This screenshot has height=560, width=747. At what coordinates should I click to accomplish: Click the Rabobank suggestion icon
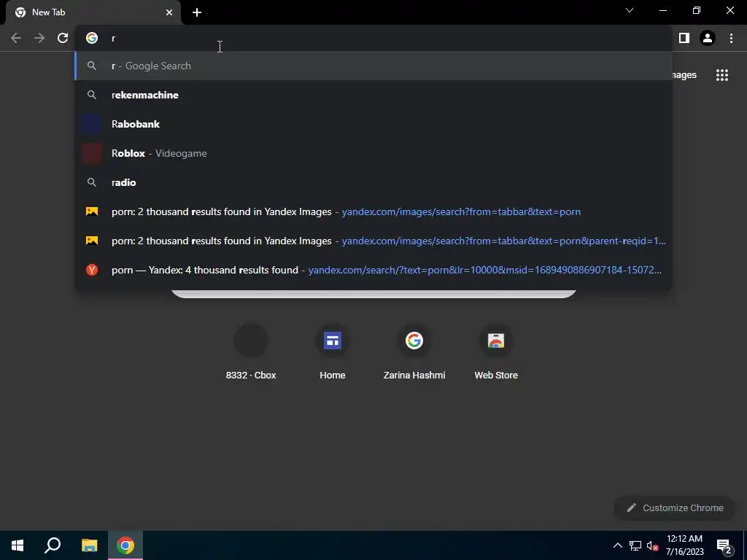(92, 124)
